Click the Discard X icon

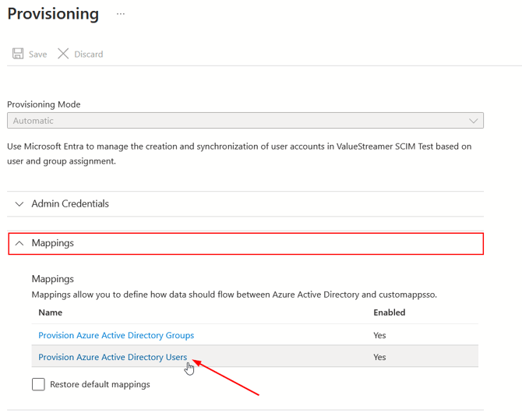point(63,54)
